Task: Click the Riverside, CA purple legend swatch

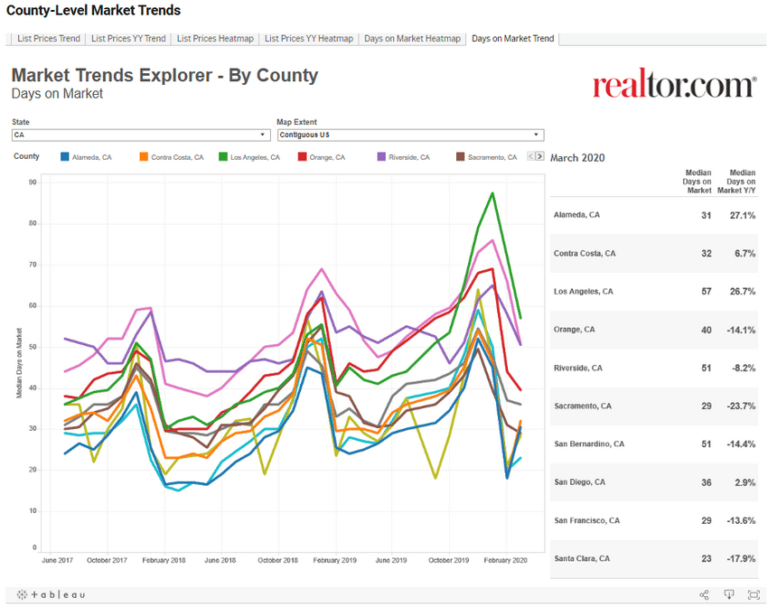Action: pos(381,157)
